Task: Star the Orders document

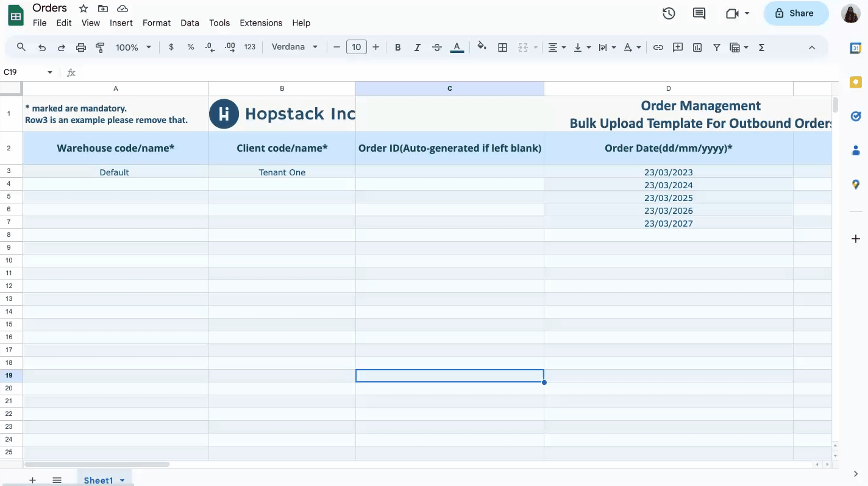Action: [x=84, y=9]
